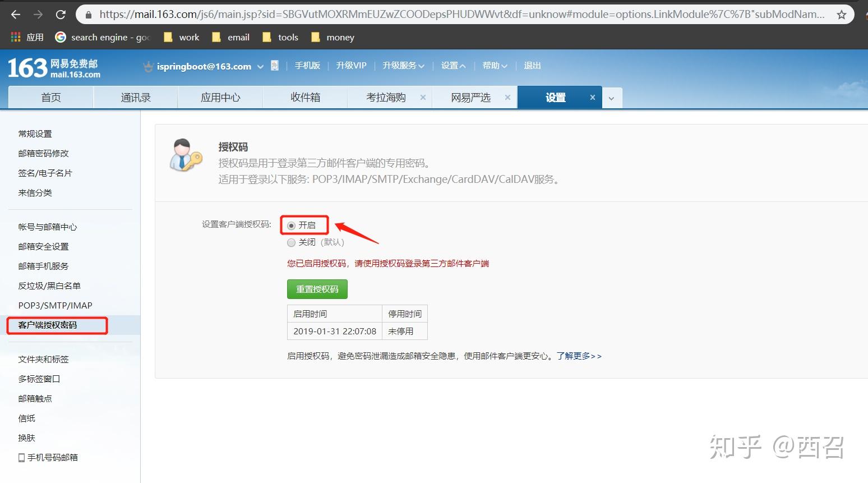
Task: Switch to the 收件箱 tab
Action: click(305, 98)
